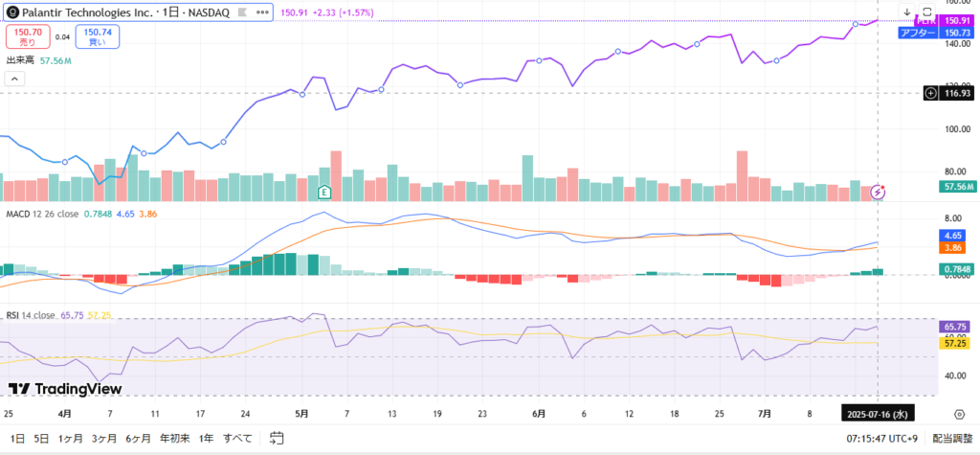Click the green 57.56M axis label
The image size is (980, 455).
pyautogui.click(x=957, y=187)
